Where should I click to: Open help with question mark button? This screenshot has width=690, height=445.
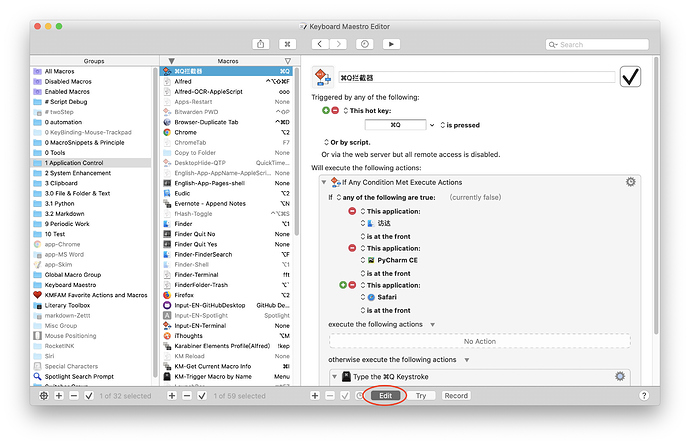tap(644, 396)
